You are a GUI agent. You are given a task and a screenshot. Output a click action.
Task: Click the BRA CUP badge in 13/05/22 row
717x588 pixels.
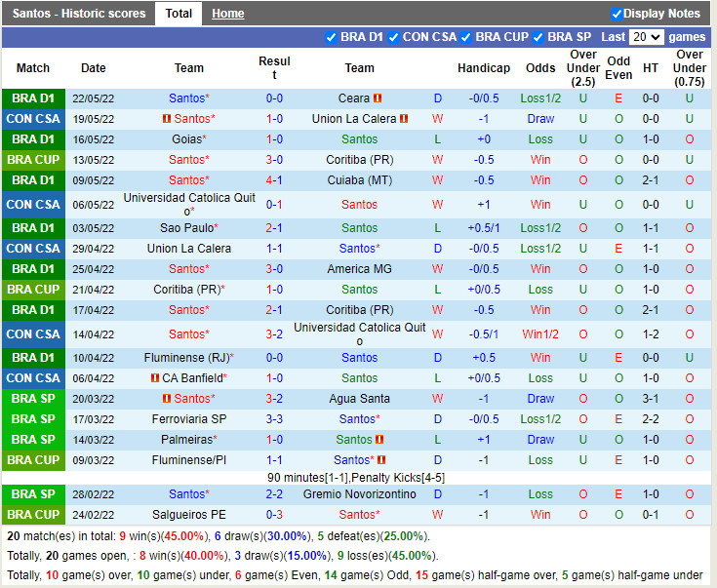[x=33, y=160]
